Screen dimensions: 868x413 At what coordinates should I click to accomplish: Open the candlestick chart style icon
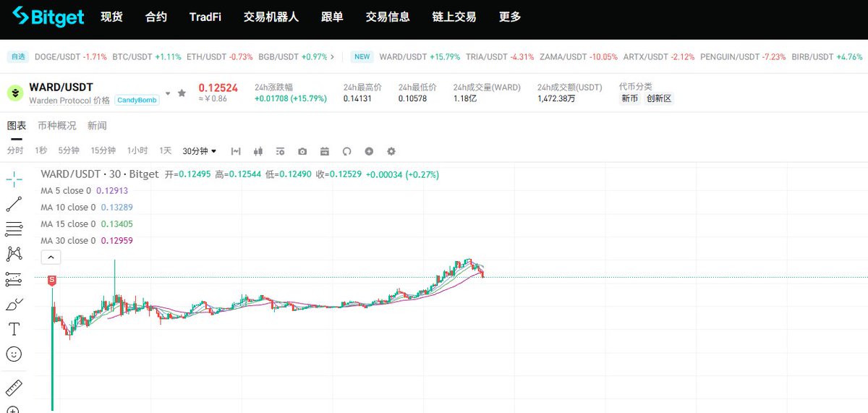click(x=258, y=151)
